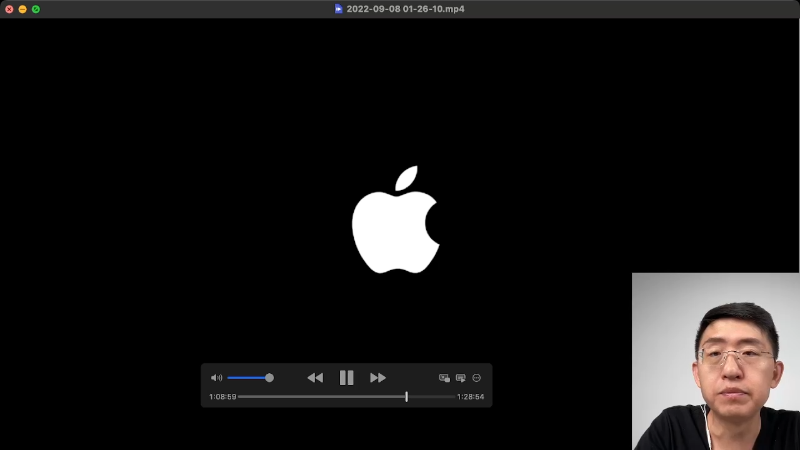
Task: Enter full screen with green button
Action: pyautogui.click(x=36, y=9)
